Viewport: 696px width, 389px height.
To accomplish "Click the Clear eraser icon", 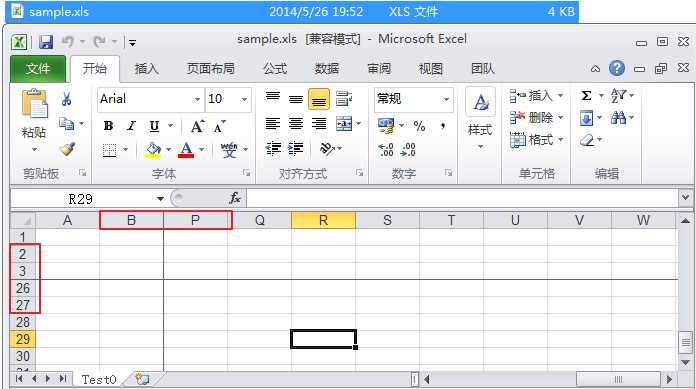I will 587,140.
